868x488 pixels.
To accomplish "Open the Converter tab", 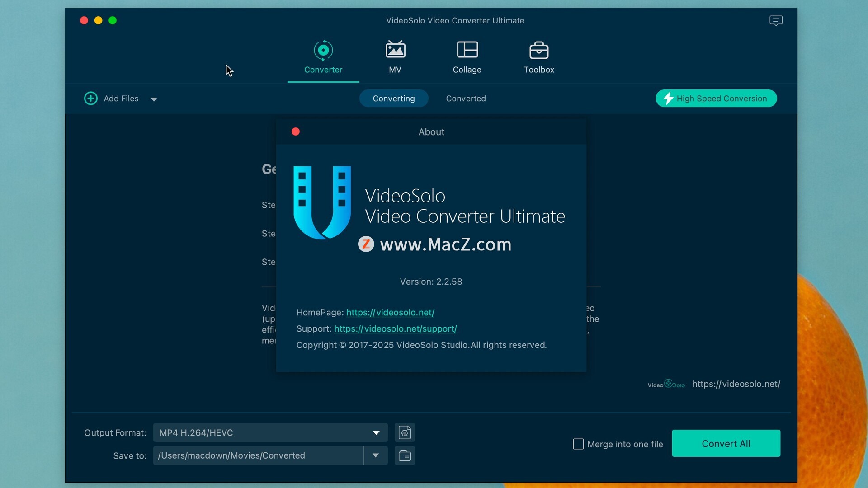I will [323, 57].
